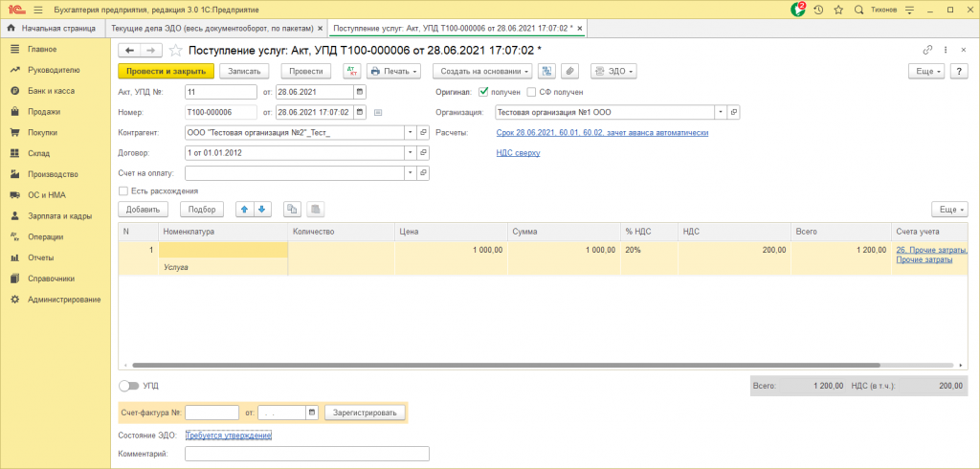Open the Договор field's linked record icon

[x=423, y=152]
